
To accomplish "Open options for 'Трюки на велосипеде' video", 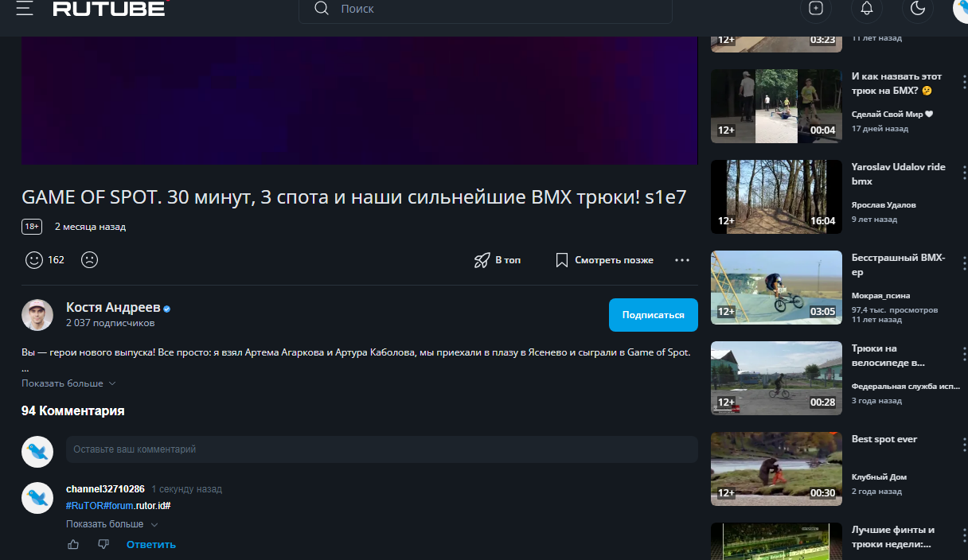I will (x=964, y=353).
